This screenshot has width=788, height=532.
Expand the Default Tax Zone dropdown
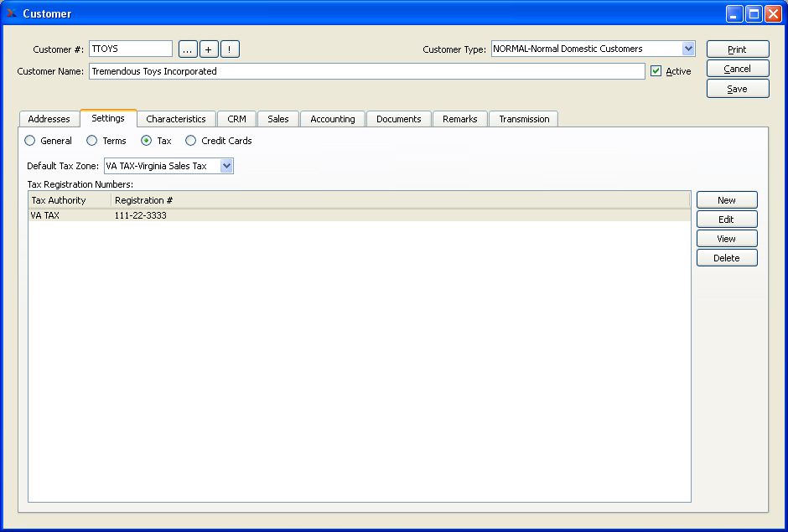point(226,166)
